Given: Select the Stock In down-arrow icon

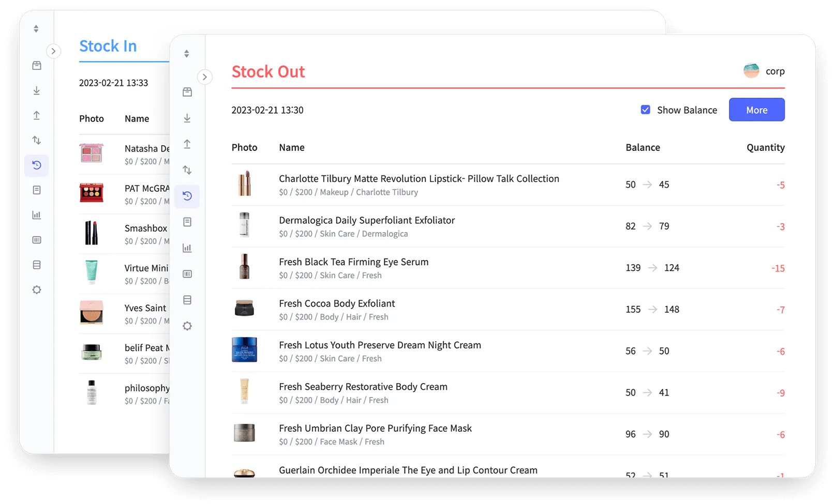Looking at the screenshot, I should pyautogui.click(x=187, y=118).
